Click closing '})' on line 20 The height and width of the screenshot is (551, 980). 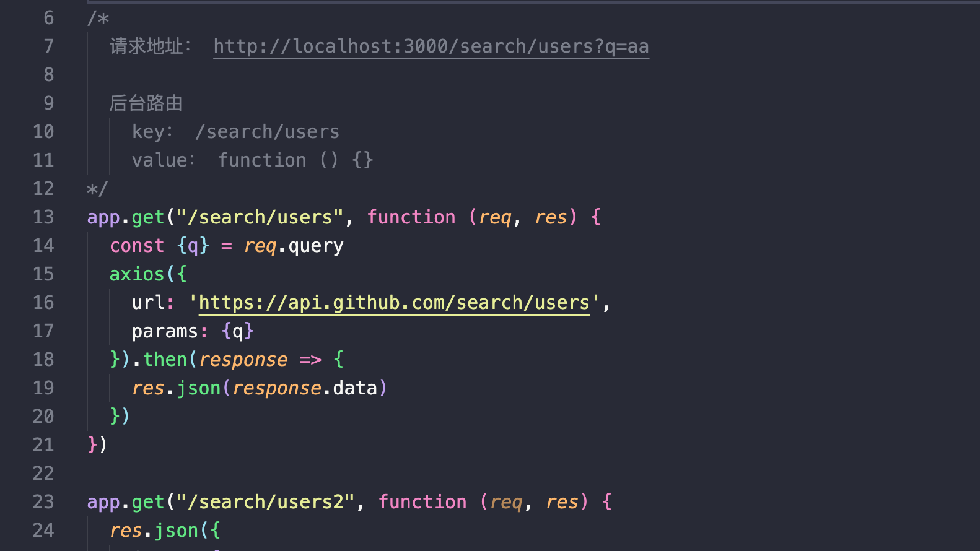[120, 416]
